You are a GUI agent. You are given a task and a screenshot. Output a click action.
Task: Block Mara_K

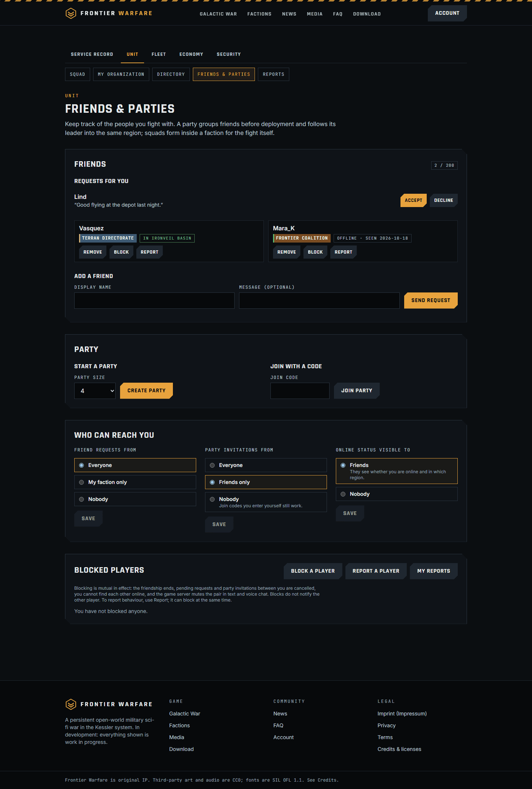pos(316,252)
